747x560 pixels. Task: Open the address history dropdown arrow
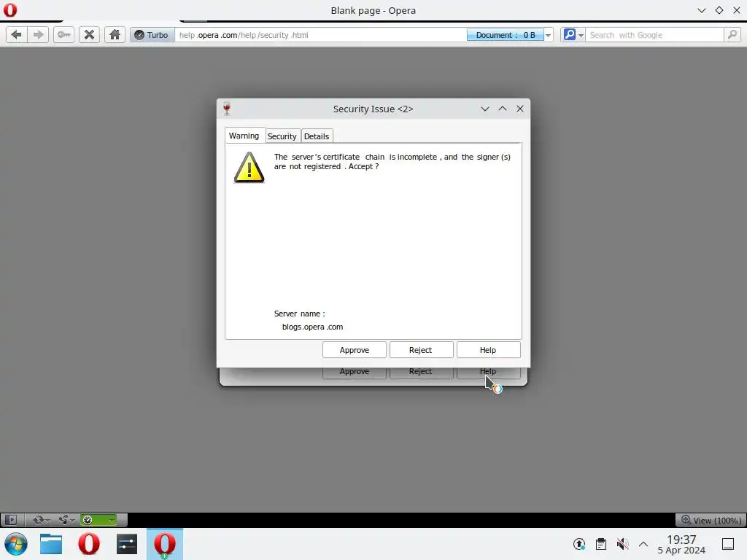tap(549, 35)
